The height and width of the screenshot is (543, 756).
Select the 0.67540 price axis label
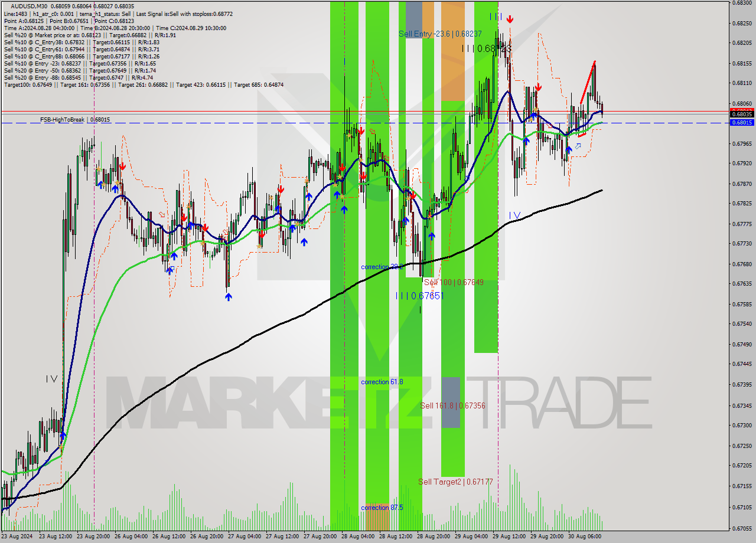[x=742, y=324]
